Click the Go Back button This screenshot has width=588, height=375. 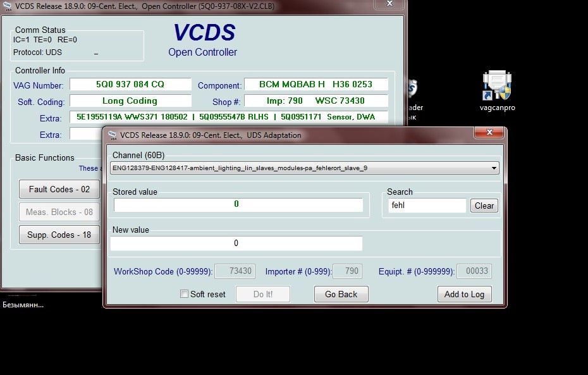[x=341, y=294]
